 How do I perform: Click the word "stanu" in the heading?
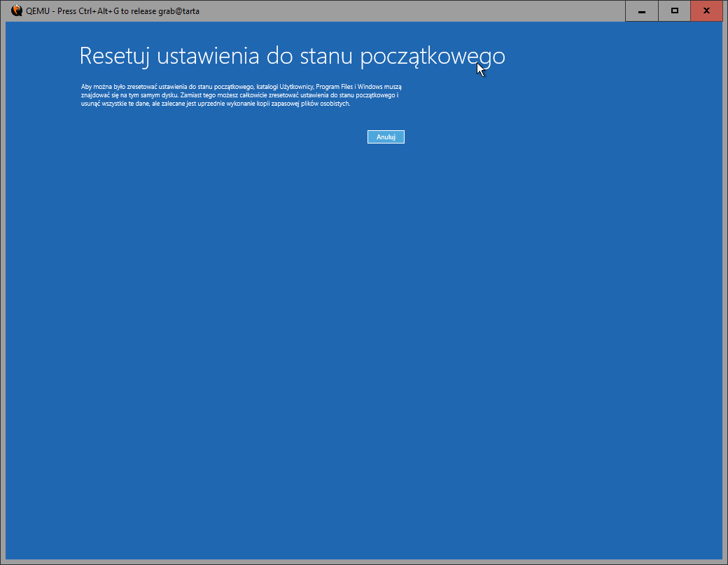325,56
